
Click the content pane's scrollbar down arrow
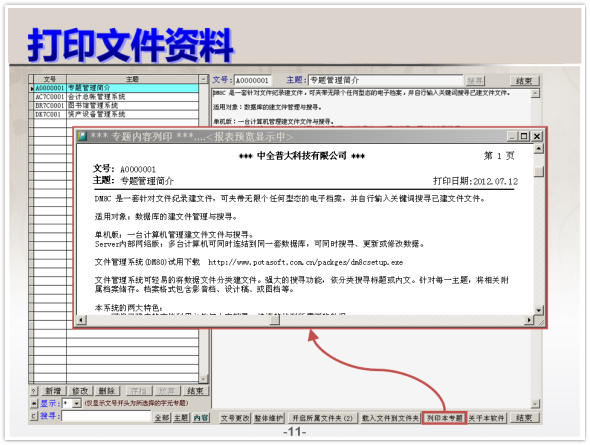pyautogui.click(x=535, y=404)
